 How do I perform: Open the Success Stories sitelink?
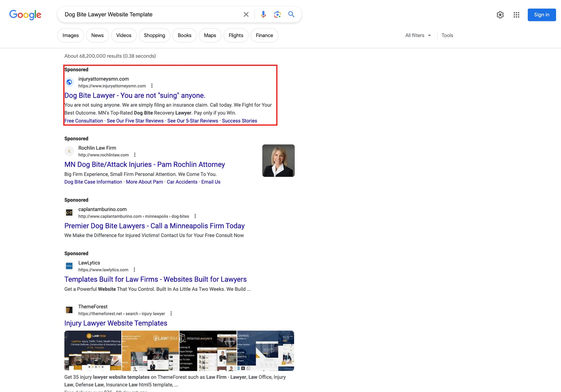[239, 121]
